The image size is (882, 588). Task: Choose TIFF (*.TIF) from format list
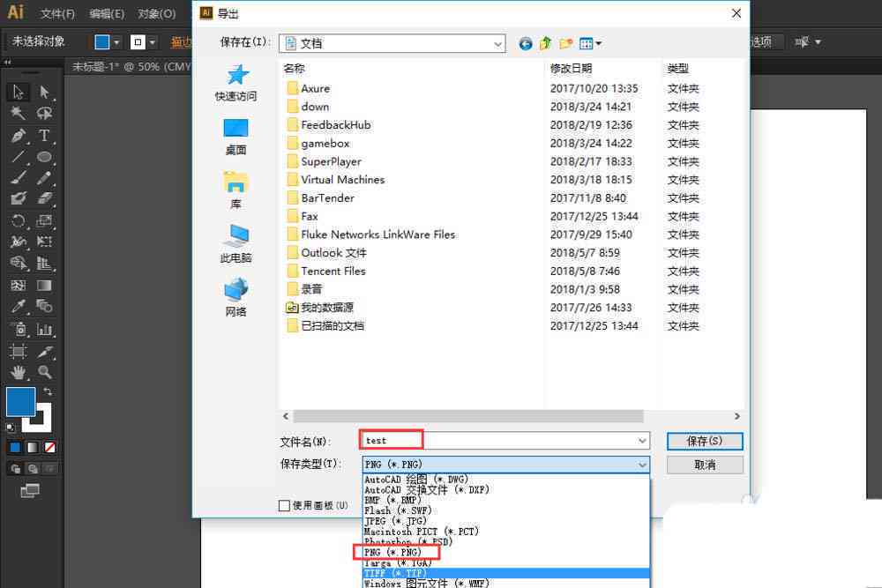coord(506,573)
